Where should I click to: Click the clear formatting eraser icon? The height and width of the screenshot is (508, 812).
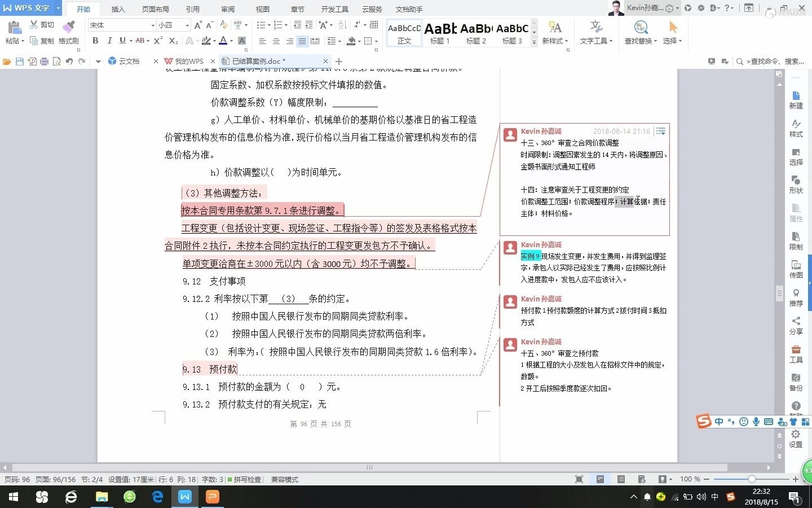coord(224,25)
